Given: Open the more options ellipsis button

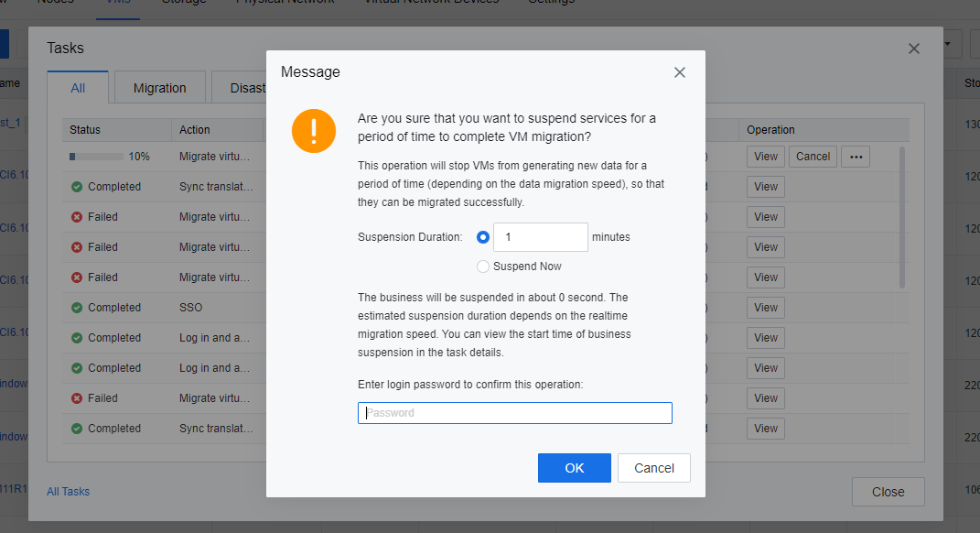Looking at the screenshot, I should pyautogui.click(x=856, y=157).
